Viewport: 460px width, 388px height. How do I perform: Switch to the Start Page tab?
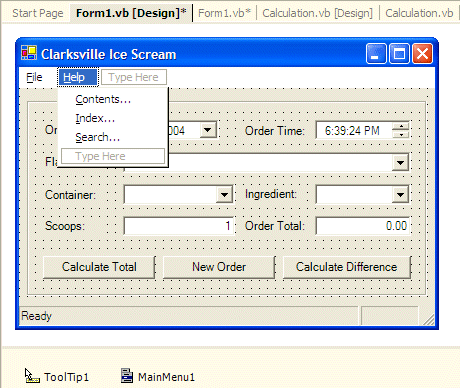pos(38,13)
